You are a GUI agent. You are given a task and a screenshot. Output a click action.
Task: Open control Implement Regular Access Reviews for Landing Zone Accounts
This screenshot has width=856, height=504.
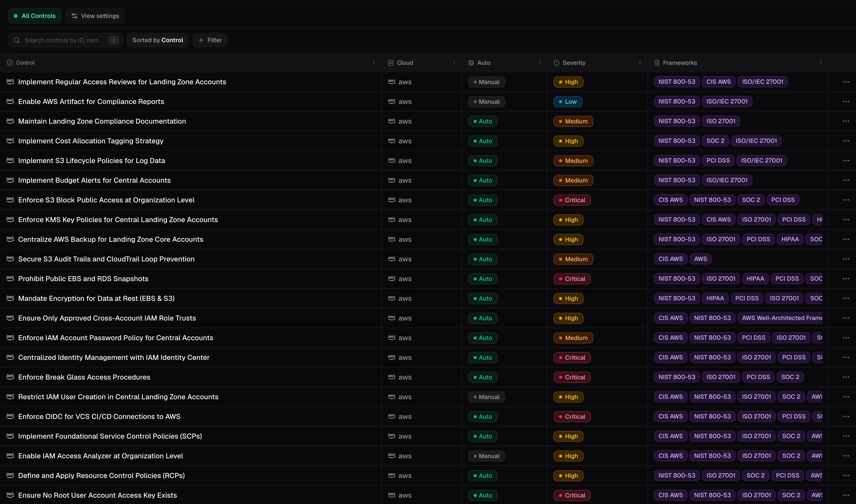pyautogui.click(x=122, y=82)
